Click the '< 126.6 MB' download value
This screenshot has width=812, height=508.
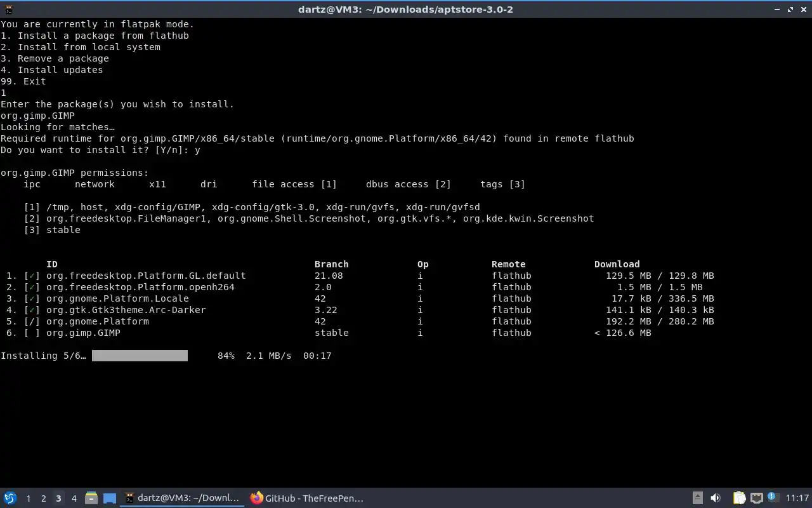(x=623, y=333)
